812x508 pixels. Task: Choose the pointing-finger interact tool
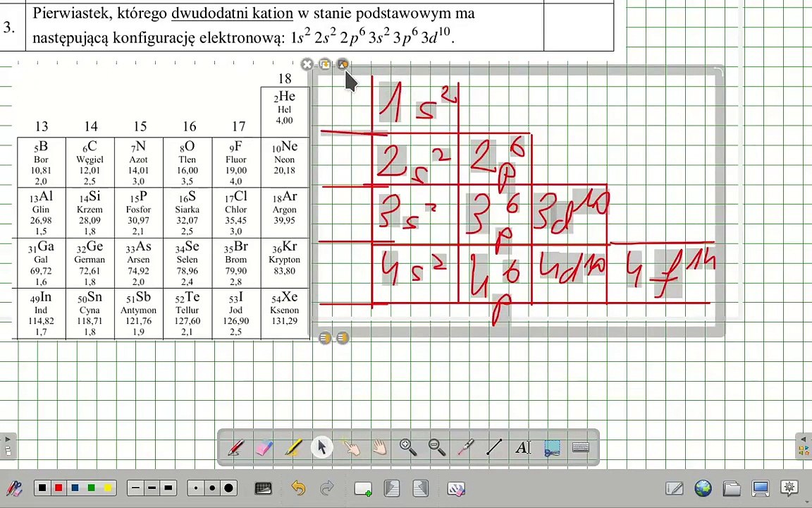click(350, 447)
